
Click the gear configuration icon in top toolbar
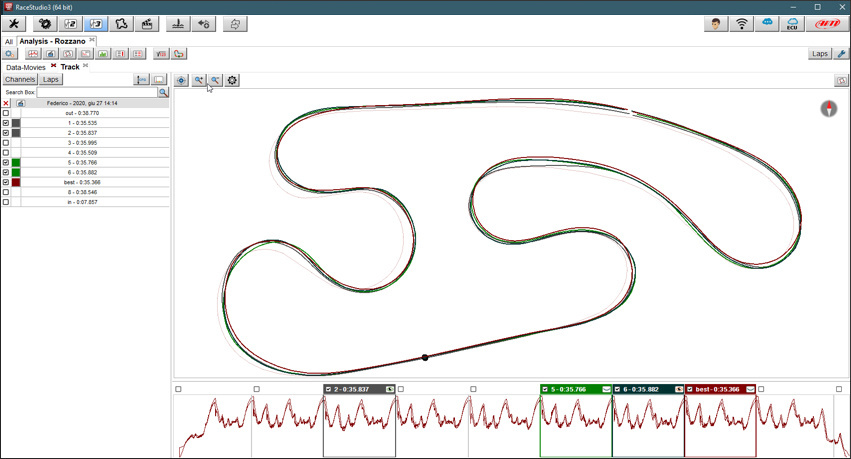coord(45,23)
